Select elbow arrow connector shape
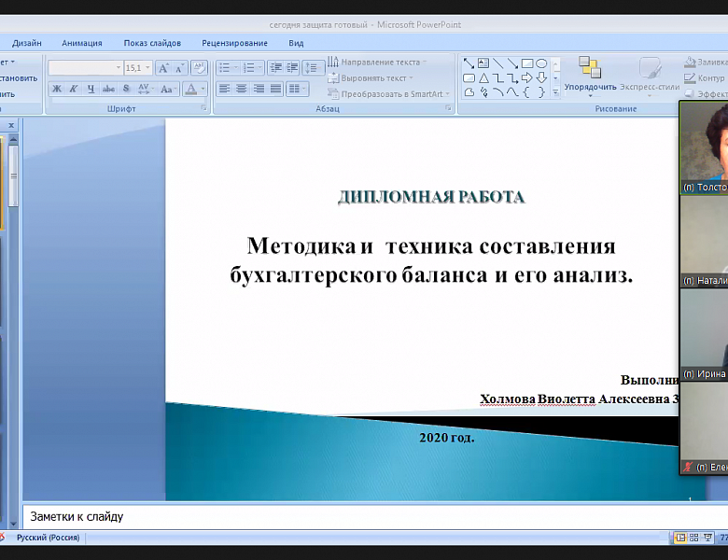728x560 pixels. 512,78
